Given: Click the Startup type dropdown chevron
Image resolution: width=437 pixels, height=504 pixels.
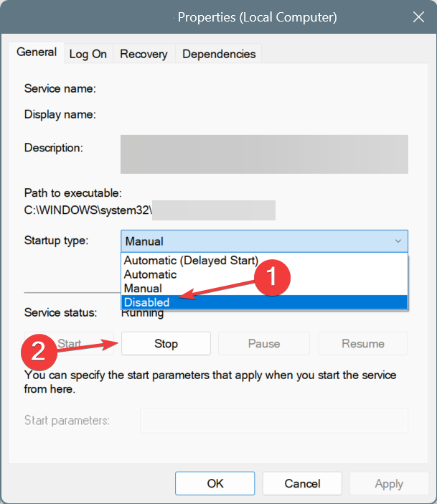Looking at the screenshot, I should pyautogui.click(x=398, y=241).
